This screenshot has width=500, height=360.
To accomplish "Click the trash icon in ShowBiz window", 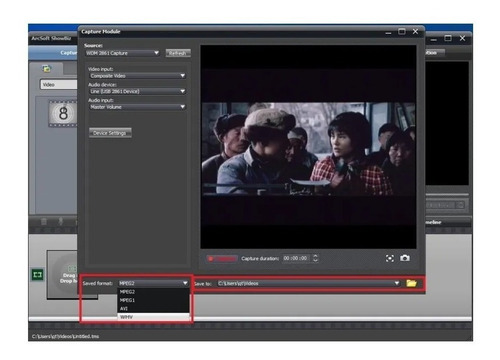I will pyautogui.click(x=44, y=221).
